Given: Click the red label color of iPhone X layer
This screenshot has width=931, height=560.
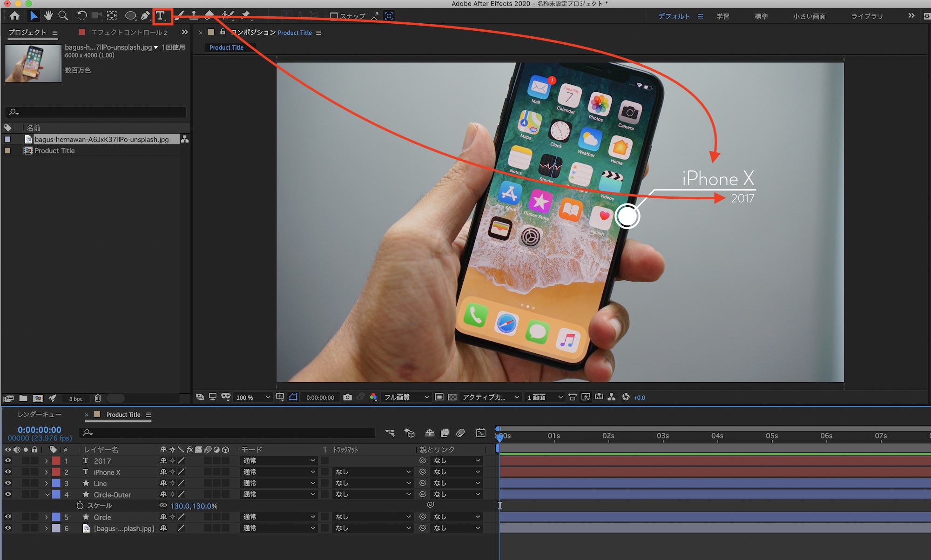Looking at the screenshot, I should pyautogui.click(x=56, y=472).
